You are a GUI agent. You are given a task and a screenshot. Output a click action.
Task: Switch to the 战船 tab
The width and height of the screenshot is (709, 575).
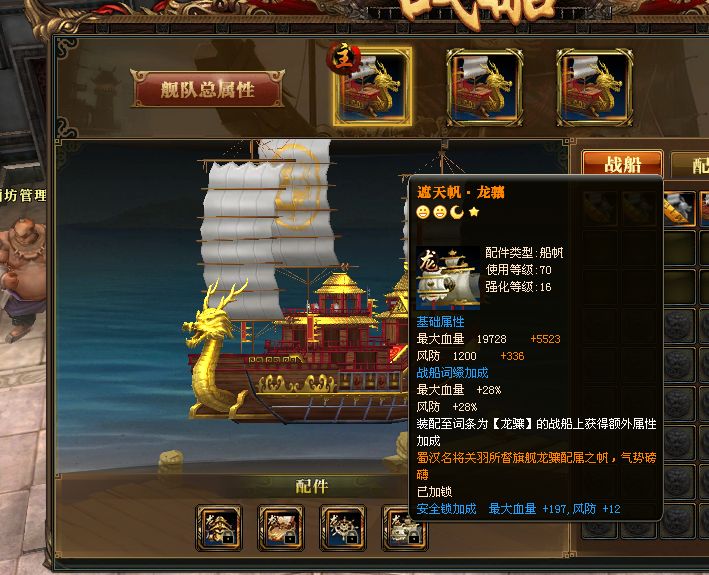622,164
